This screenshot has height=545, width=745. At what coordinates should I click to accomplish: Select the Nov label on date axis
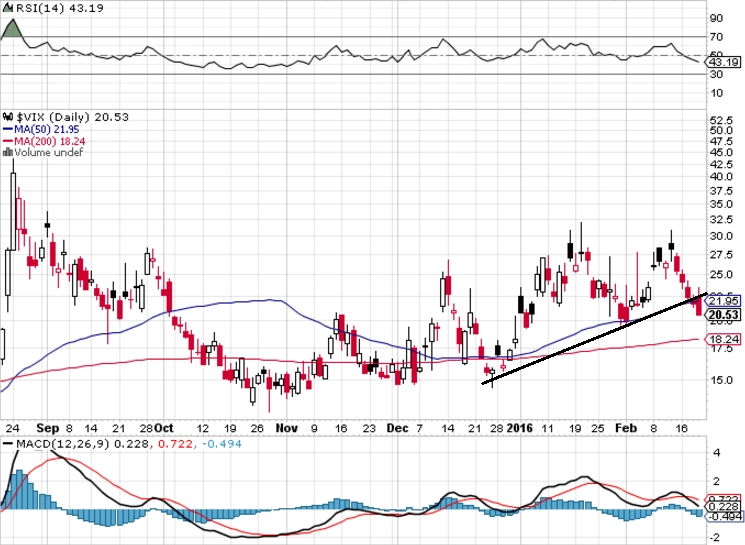click(x=287, y=428)
